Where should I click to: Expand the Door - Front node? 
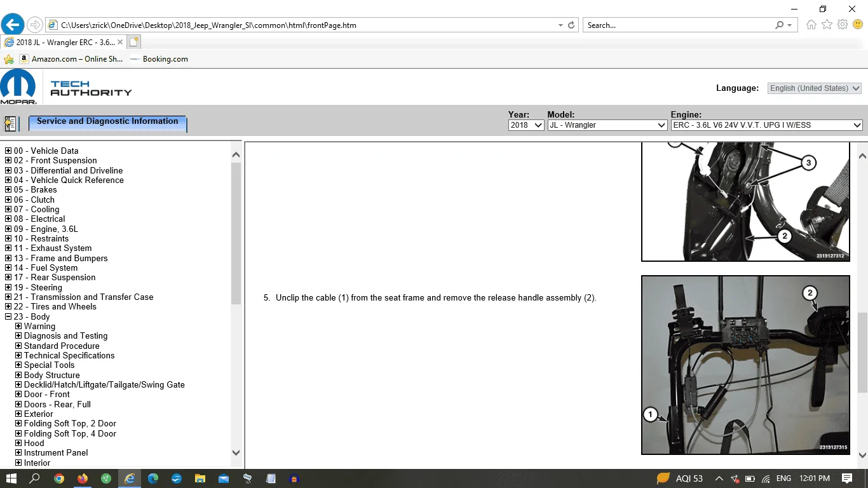18,395
